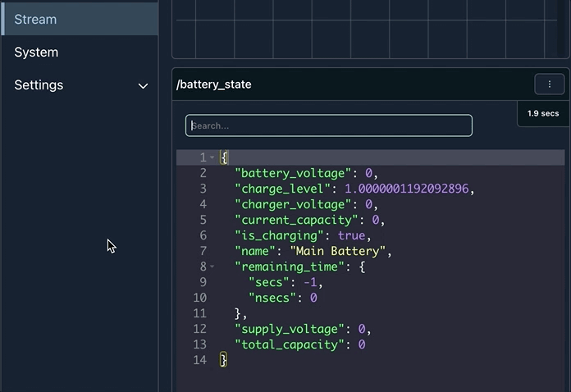
Task: Select the "is_charging" key
Action: [x=279, y=236]
